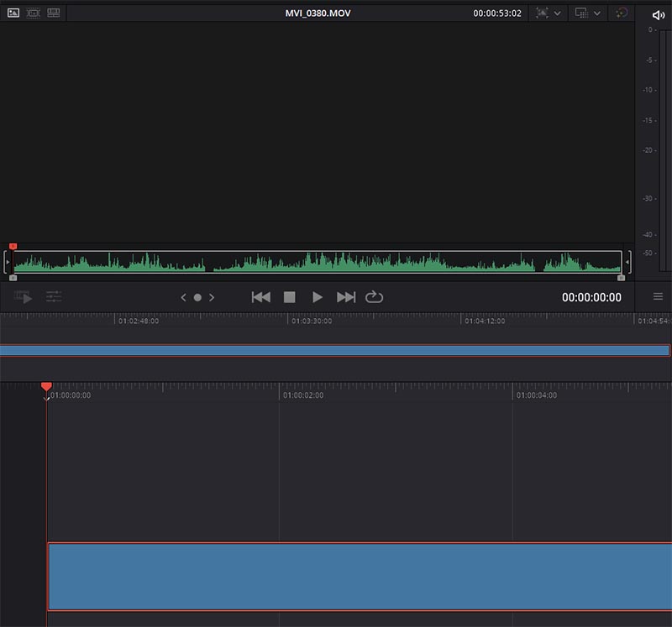Click the 00:00:53:02 duration field
The width and height of the screenshot is (672, 627).
click(497, 13)
